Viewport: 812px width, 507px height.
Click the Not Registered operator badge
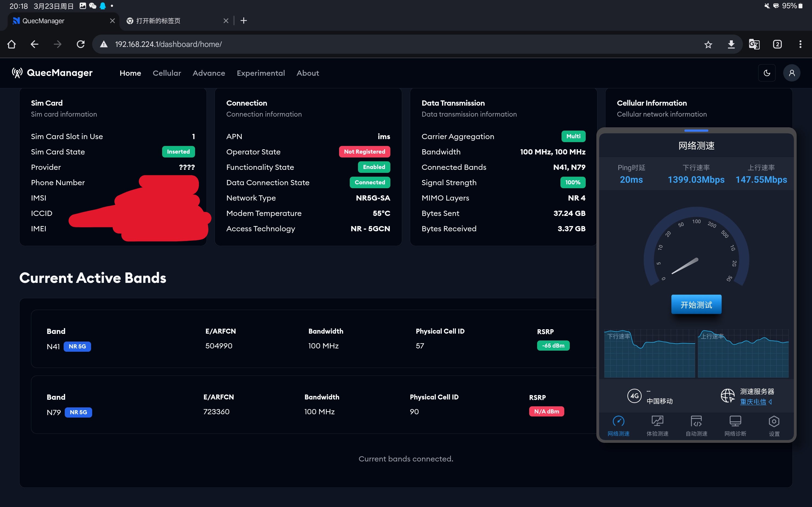click(x=364, y=151)
